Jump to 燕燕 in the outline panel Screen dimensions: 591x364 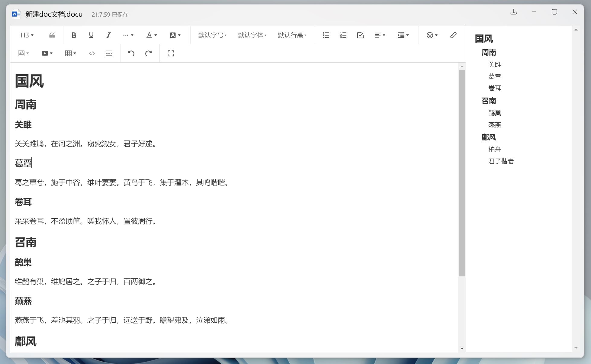click(x=495, y=125)
